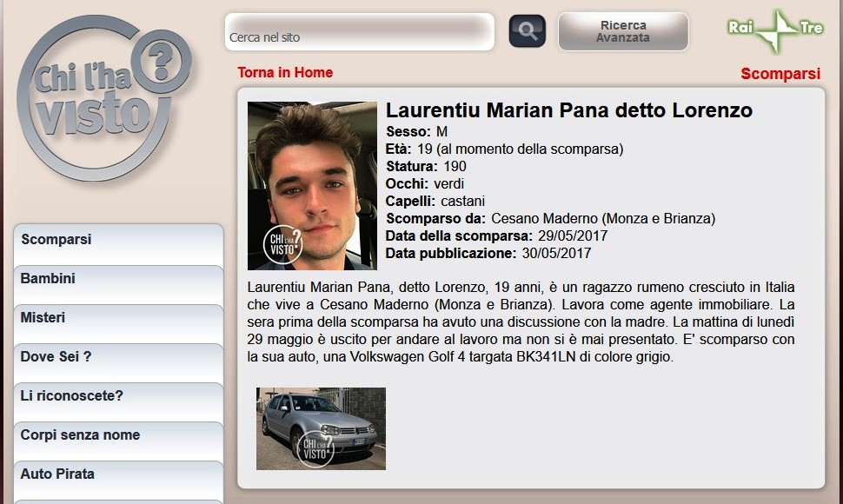Open Corpi senza nome section

118,441
